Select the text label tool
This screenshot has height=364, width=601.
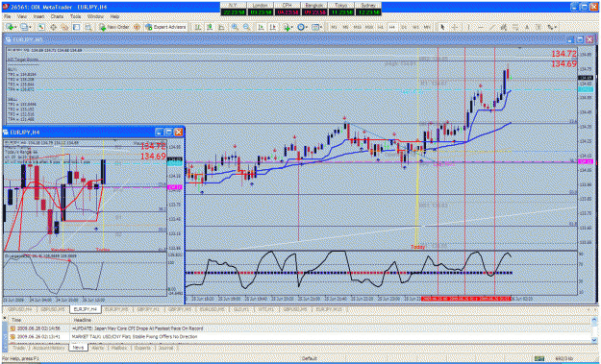coord(538,27)
